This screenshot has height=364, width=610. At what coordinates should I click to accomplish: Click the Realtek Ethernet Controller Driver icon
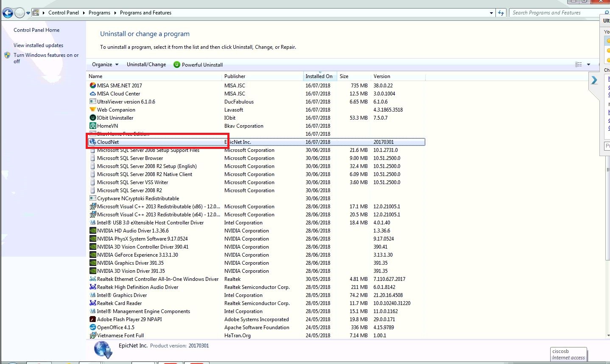point(93,279)
